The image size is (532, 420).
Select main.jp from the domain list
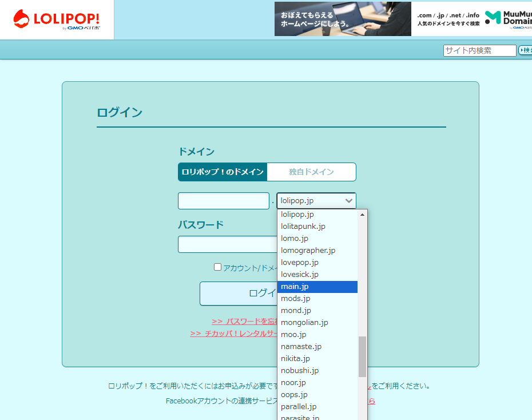point(317,287)
